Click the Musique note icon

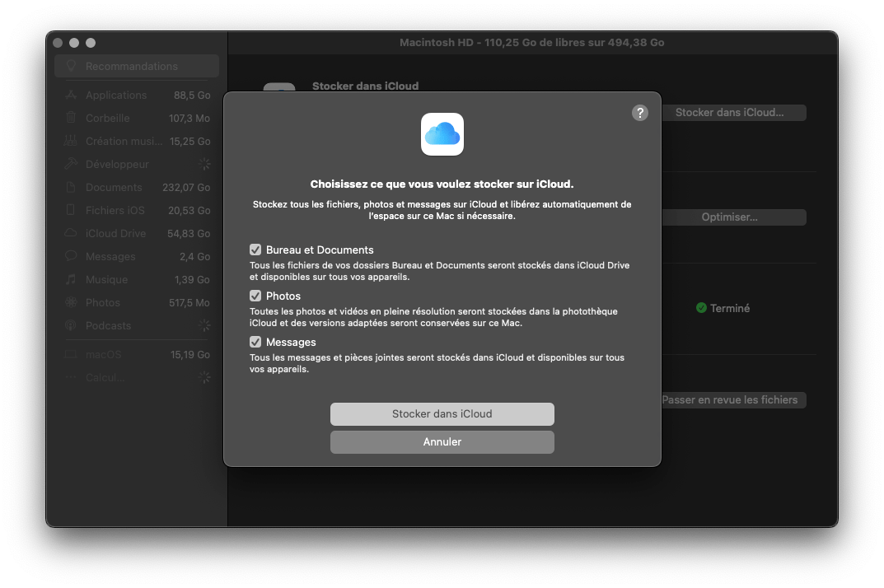(71, 279)
